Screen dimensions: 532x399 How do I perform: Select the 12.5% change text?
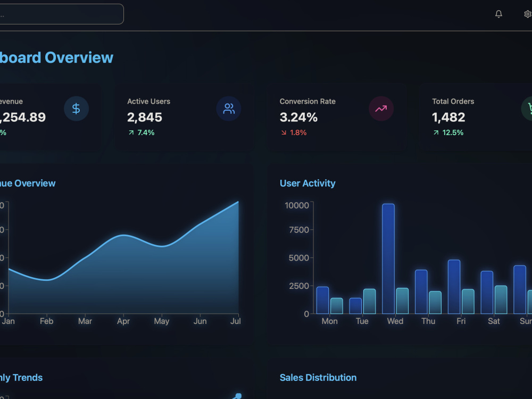point(453,132)
